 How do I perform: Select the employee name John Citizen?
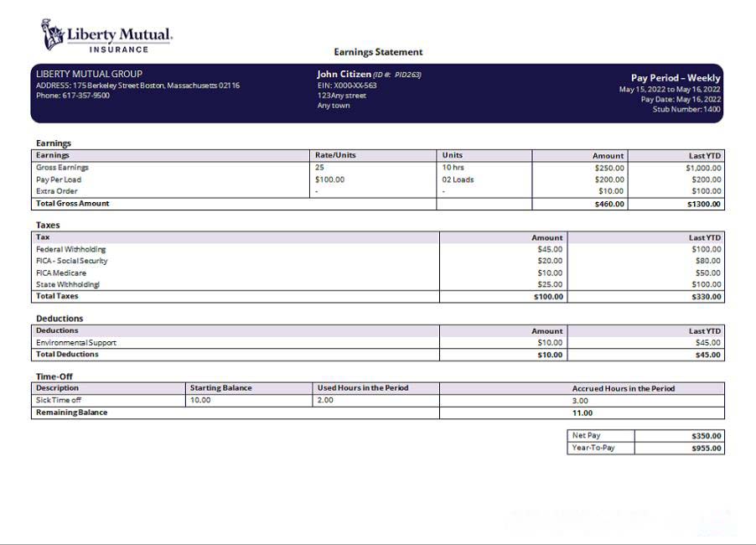(344, 74)
